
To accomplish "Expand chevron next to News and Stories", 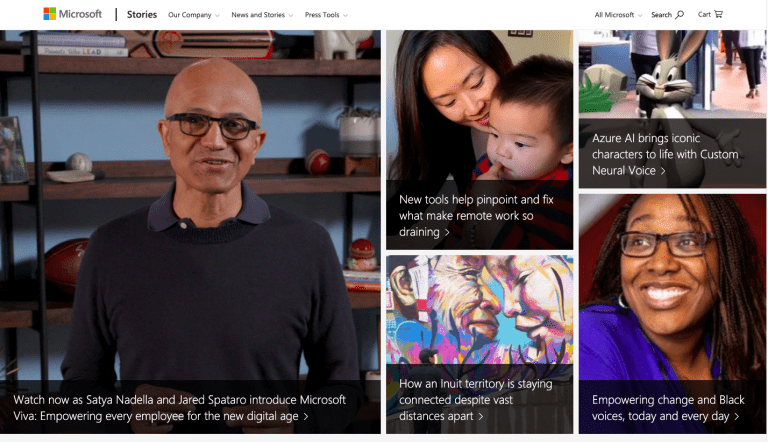I will click(290, 16).
